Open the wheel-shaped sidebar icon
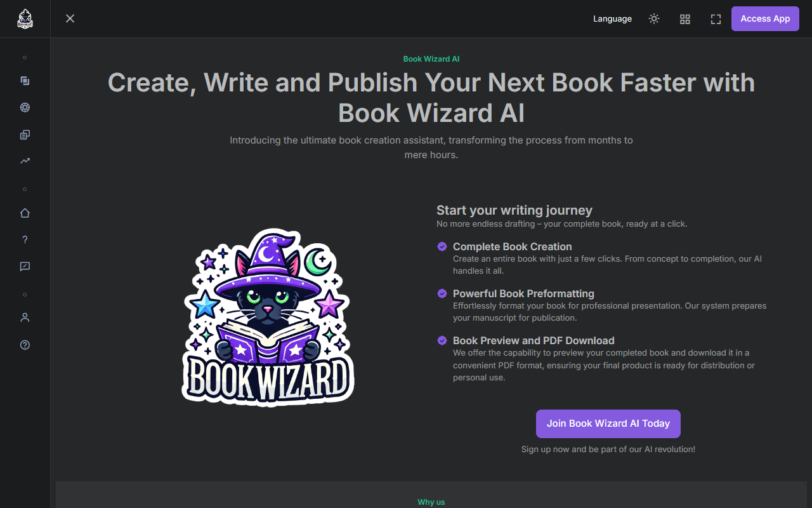This screenshot has height=508, width=812. [x=25, y=107]
